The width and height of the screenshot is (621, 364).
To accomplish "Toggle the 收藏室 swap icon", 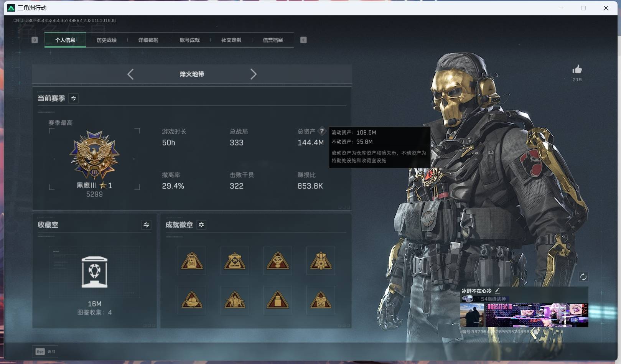I will point(146,225).
